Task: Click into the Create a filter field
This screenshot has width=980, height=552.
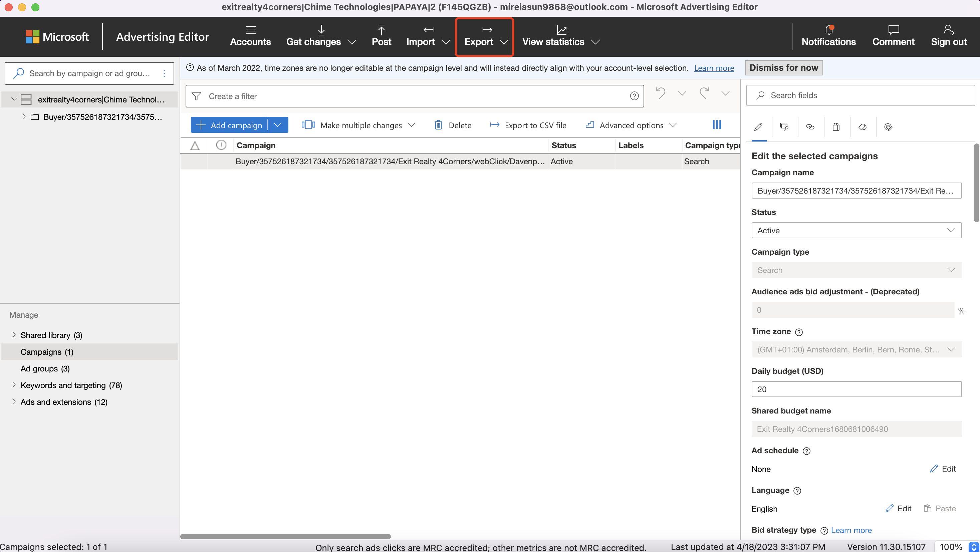Action: click(415, 96)
